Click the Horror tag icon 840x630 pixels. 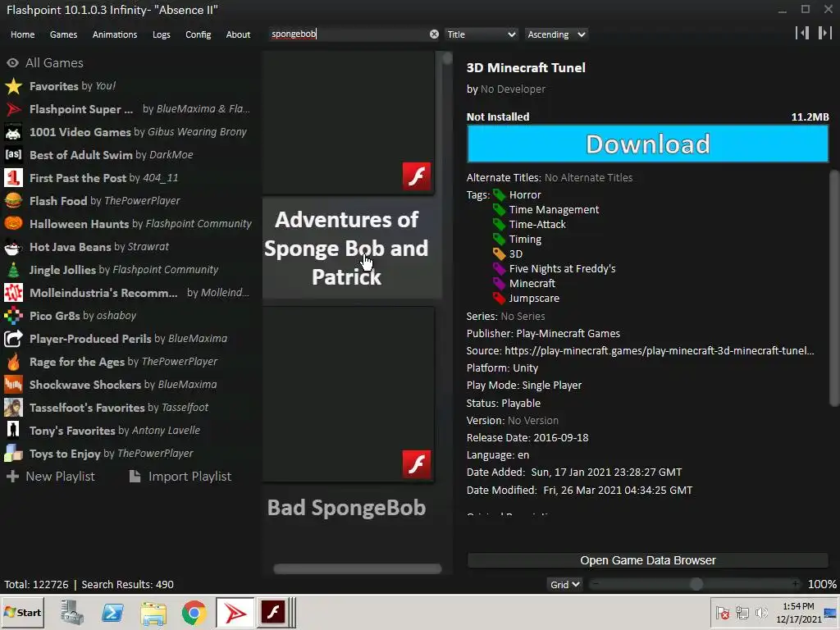[499, 195]
